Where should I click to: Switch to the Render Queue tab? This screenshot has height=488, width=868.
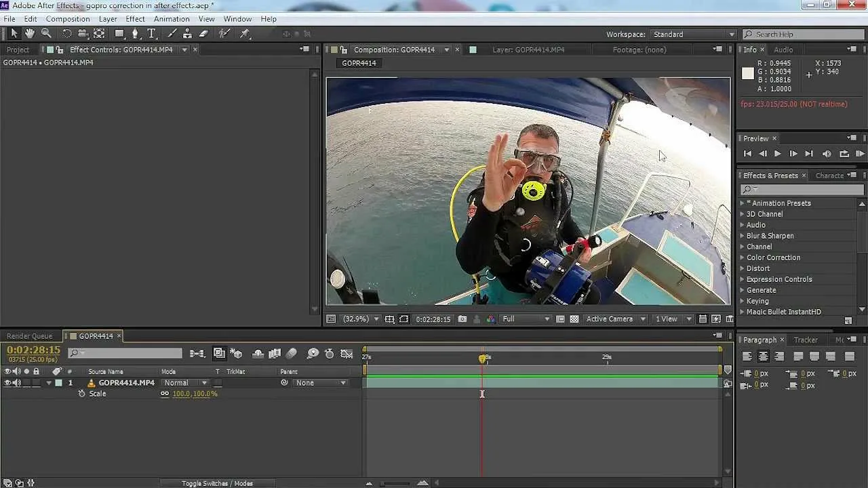tap(29, 336)
